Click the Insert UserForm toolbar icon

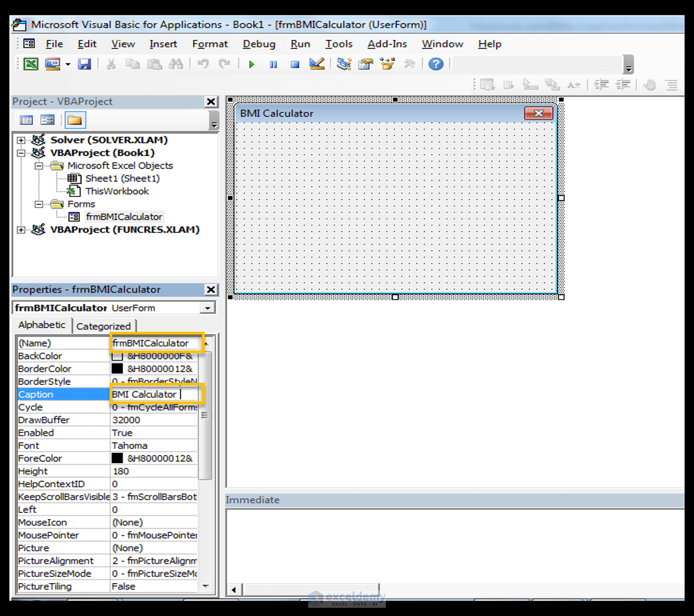click(x=53, y=64)
